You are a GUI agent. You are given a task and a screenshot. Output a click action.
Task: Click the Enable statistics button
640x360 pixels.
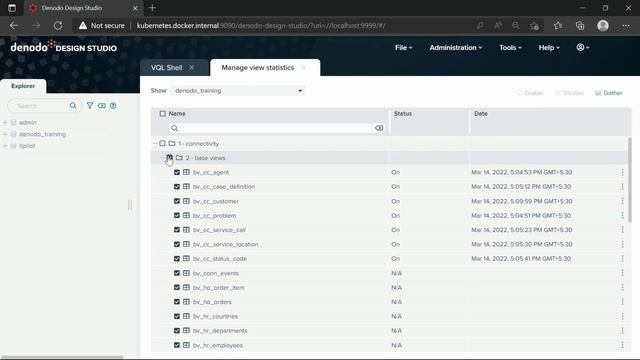(x=530, y=93)
